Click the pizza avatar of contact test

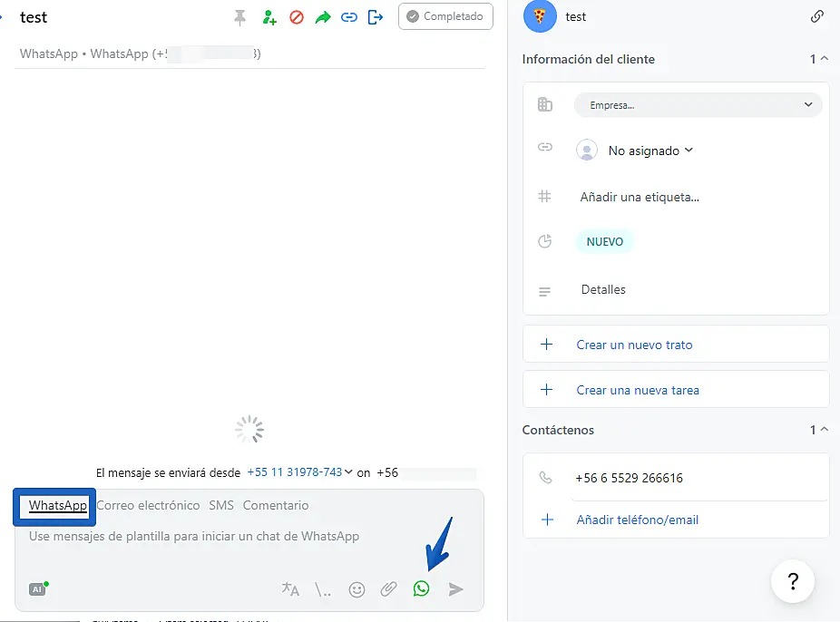tap(540, 16)
